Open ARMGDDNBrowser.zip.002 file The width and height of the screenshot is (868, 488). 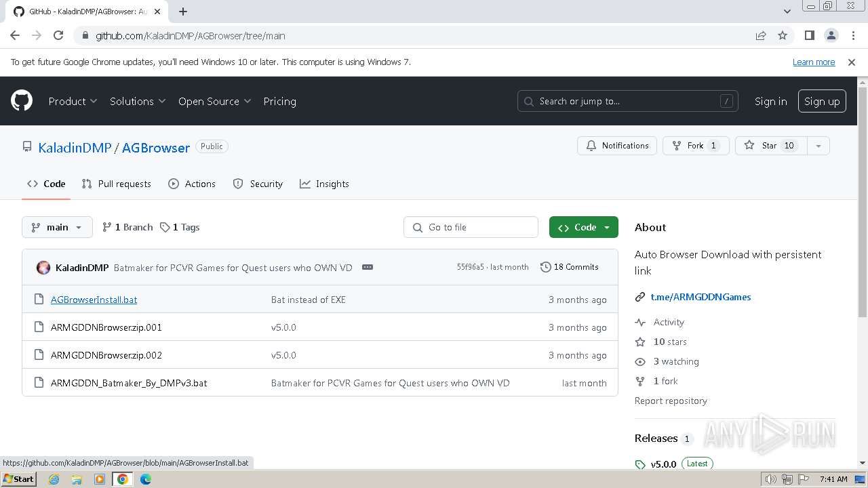pyautogui.click(x=106, y=355)
